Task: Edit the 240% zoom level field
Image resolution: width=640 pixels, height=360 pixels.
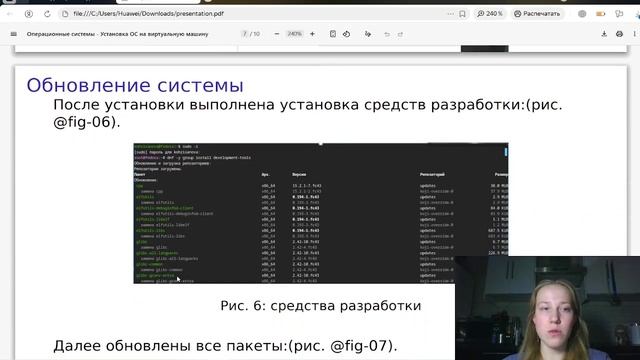Action: click(294, 34)
